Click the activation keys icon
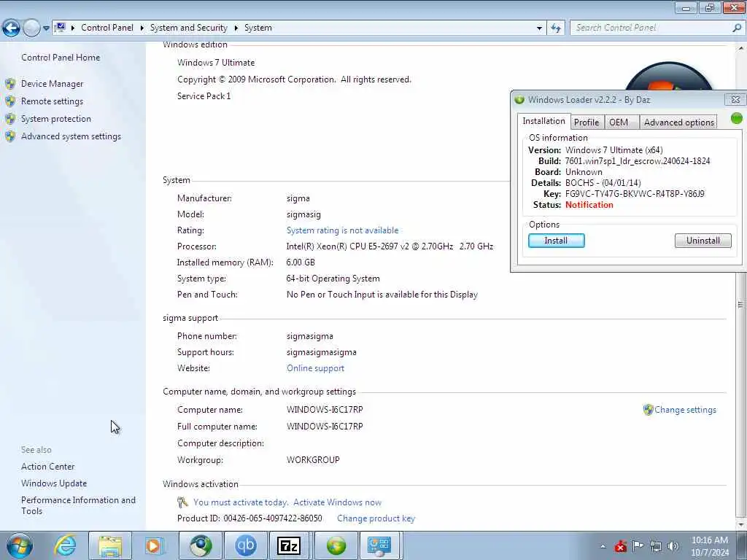 [x=182, y=502]
